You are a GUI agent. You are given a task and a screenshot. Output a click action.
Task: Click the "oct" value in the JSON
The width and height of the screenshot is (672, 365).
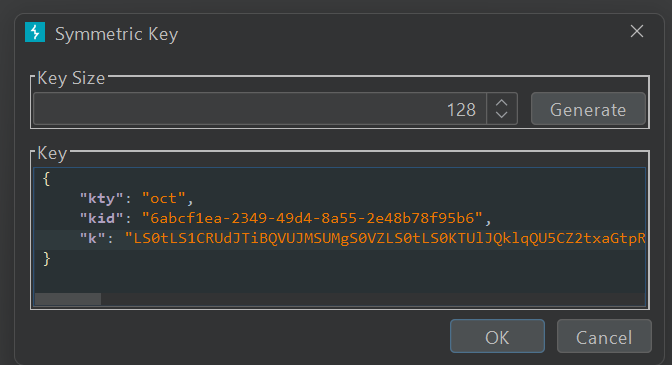163,198
